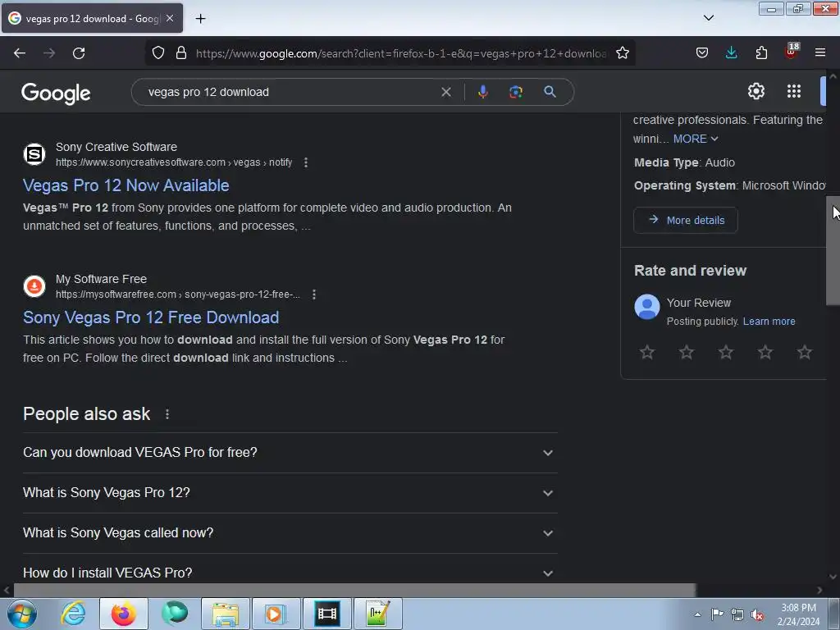840x630 pixels.
Task: Click the Firefox address bar URL
Action: 400,53
